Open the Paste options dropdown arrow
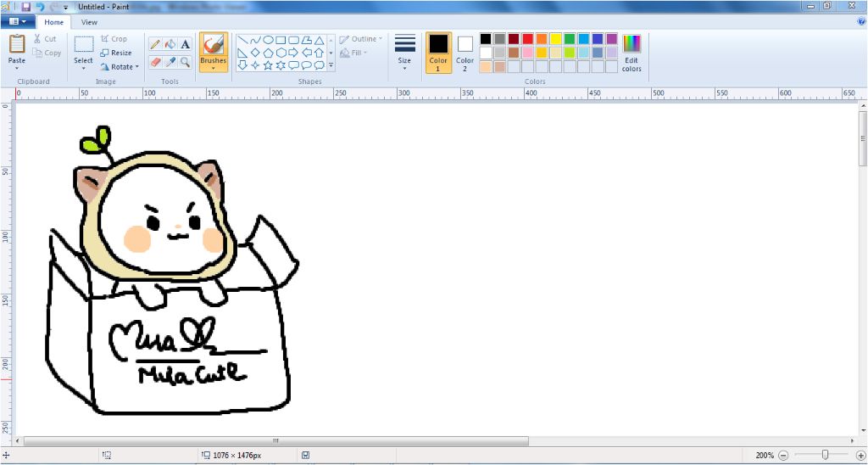 coord(17,68)
